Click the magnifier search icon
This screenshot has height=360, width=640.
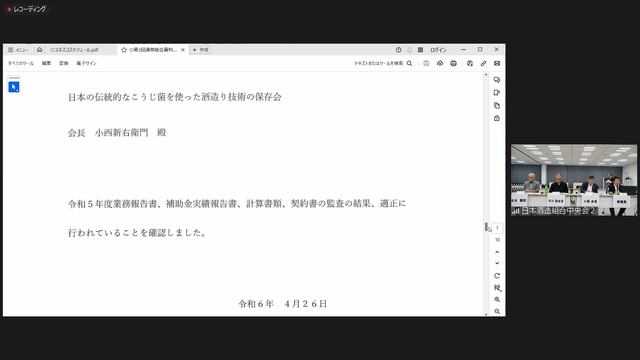409,63
